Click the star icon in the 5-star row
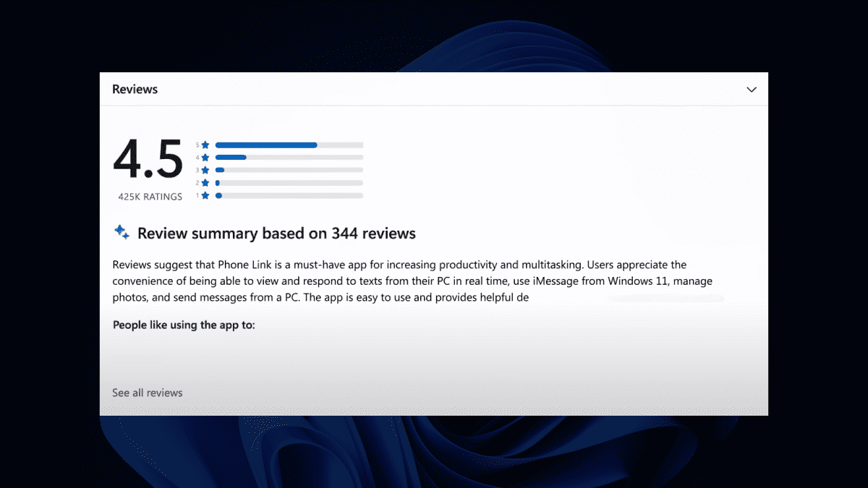The height and width of the screenshot is (488, 868). click(205, 145)
